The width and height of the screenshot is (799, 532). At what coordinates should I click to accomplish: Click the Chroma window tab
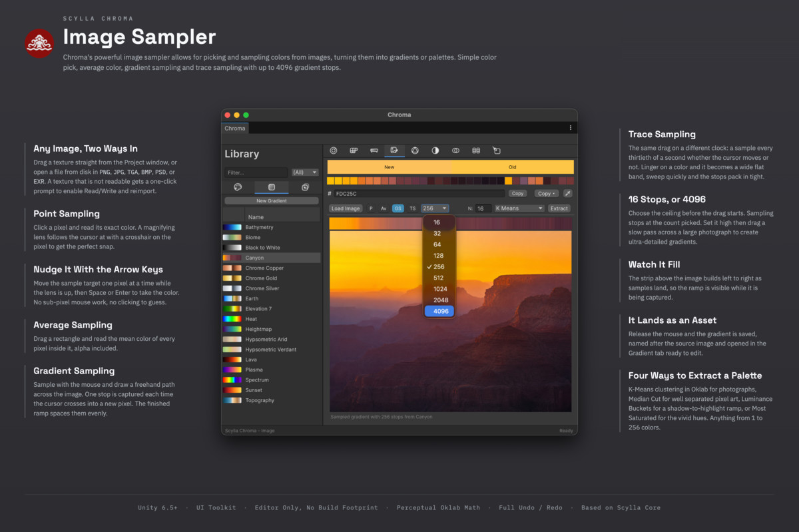pos(234,129)
